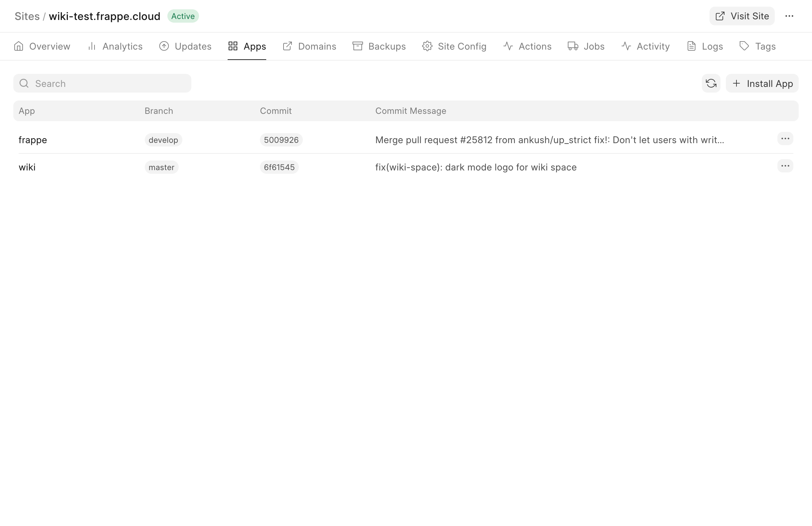Open the wiki row options menu
Screen dimensions: 812x526
pyautogui.click(x=785, y=166)
